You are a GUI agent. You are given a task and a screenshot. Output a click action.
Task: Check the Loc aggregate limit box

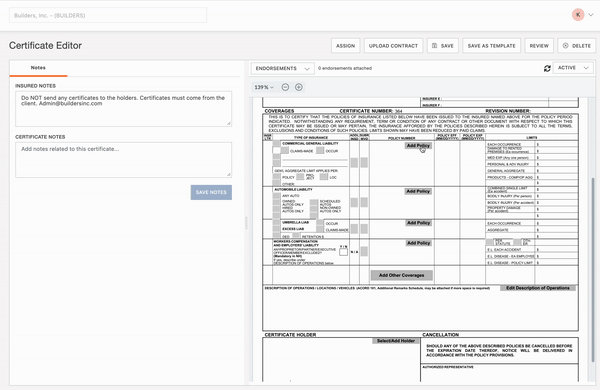(324, 177)
